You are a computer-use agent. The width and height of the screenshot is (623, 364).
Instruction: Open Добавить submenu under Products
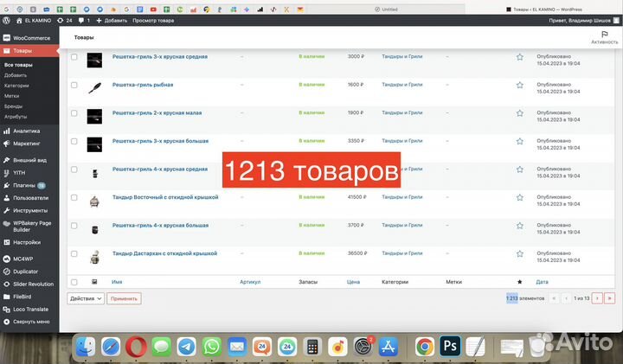coord(16,75)
